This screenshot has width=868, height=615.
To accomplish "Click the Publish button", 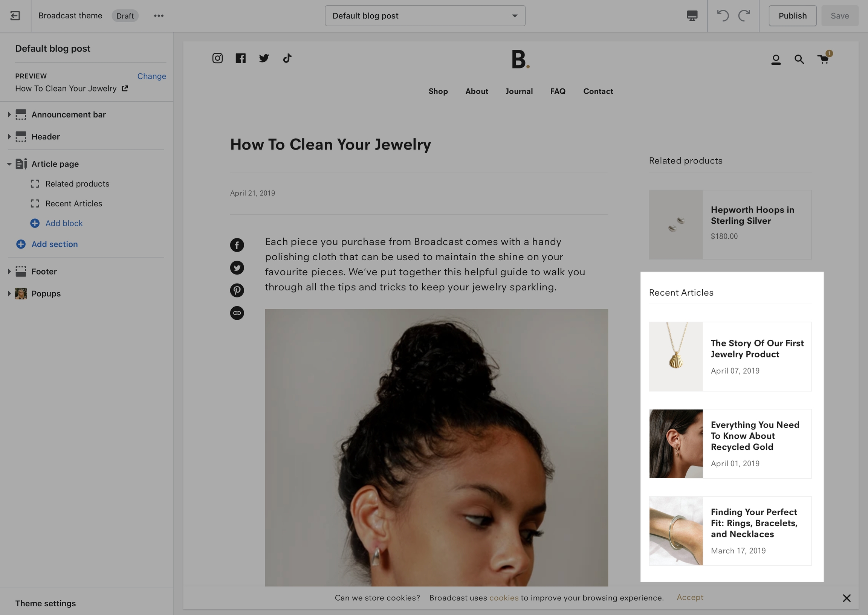I will coord(792,15).
